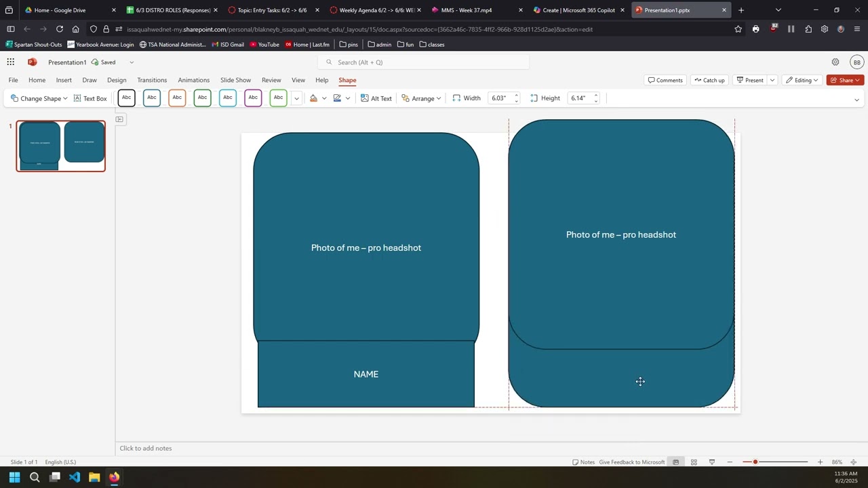
Task: Click the browser print icon
Action: click(x=755, y=29)
